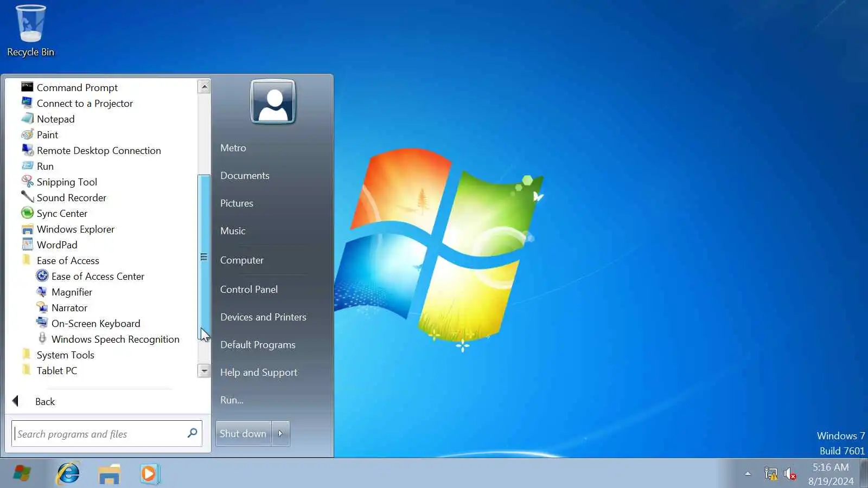
Task: Click the Shut down button
Action: (244, 433)
